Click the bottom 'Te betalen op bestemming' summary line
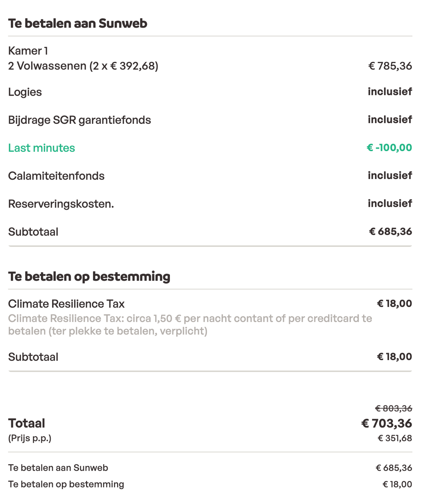This screenshot has height=504, width=427. coord(66,484)
